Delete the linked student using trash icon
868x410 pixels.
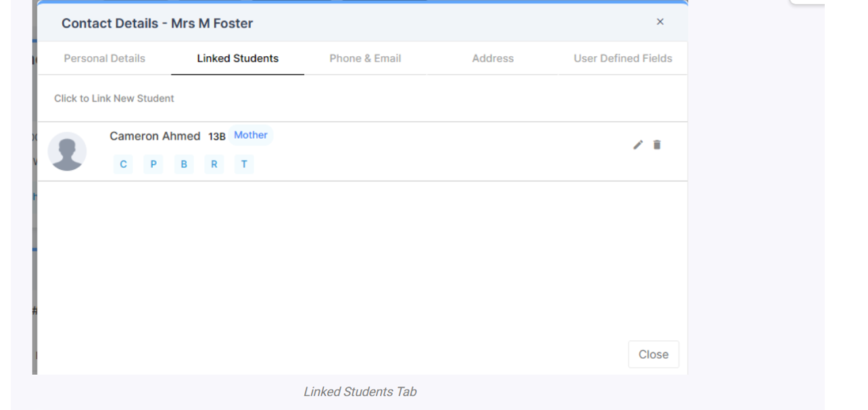pyautogui.click(x=657, y=145)
